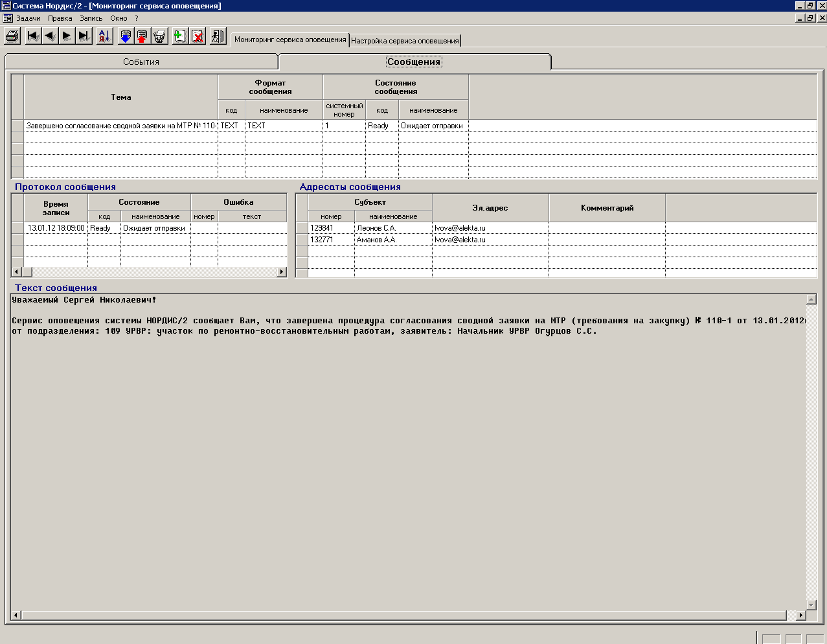The image size is (827, 644).
Task: Click the email address in the Аманов А.А. row
Action: click(490, 240)
